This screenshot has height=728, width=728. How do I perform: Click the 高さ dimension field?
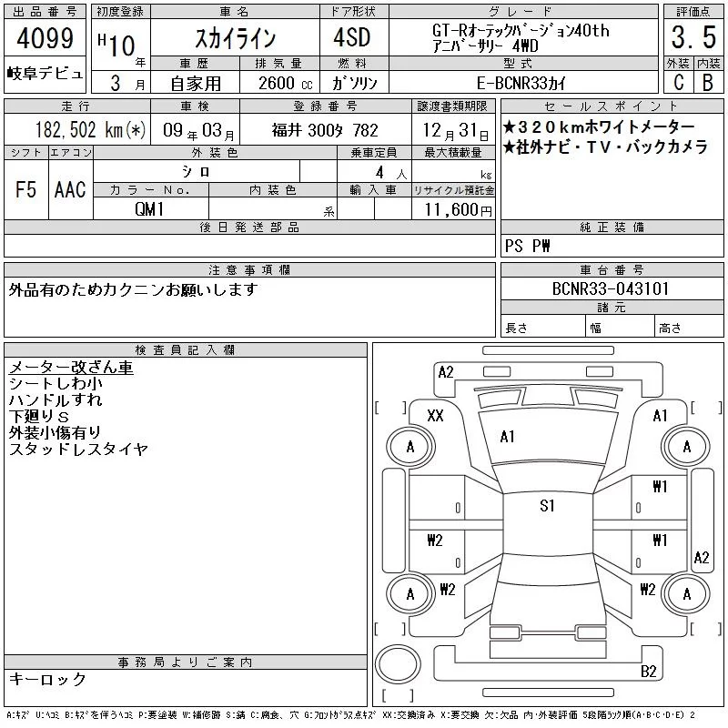(x=689, y=327)
